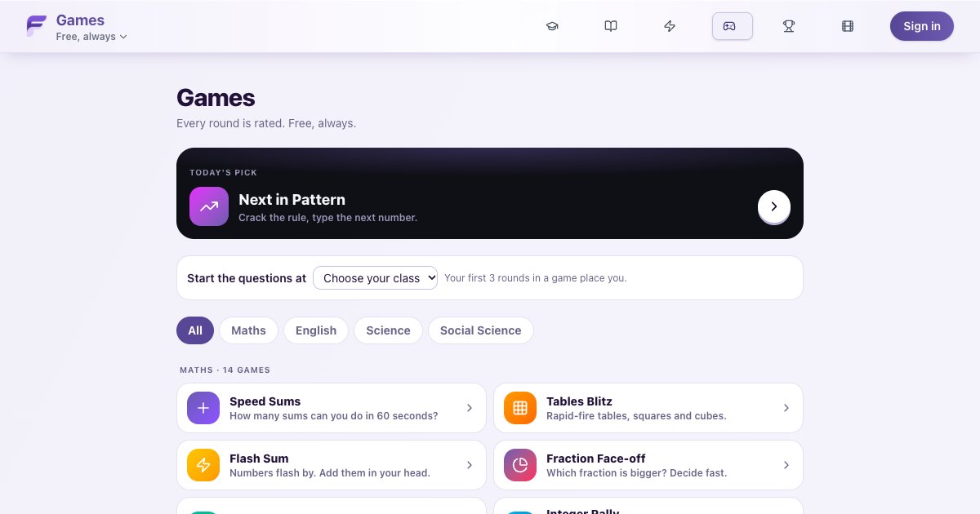Screen dimensions: 980x514
Task: Click the chevron on Fraction Face-off card
Action: point(786,465)
